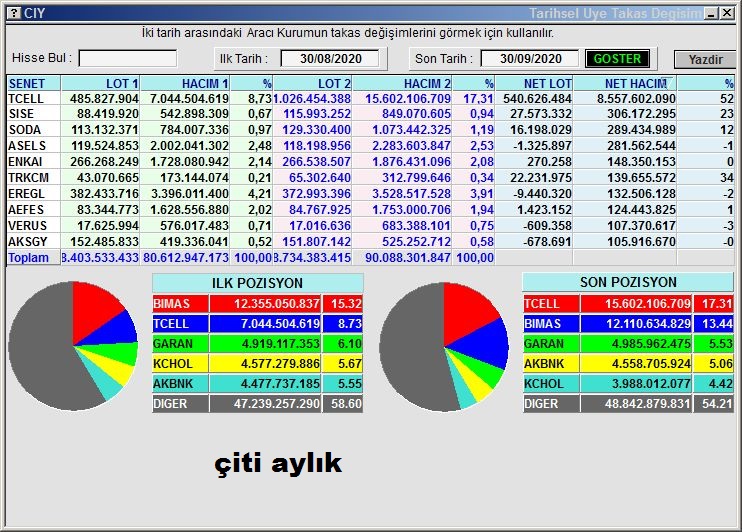Image resolution: width=742 pixels, height=532 pixels.
Task: Select the Son Tarih date field
Action: 530,59
